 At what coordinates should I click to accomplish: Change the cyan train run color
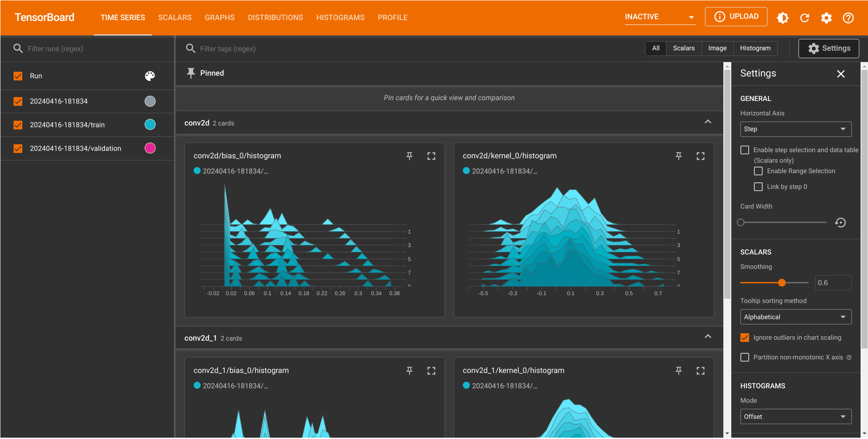point(150,125)
